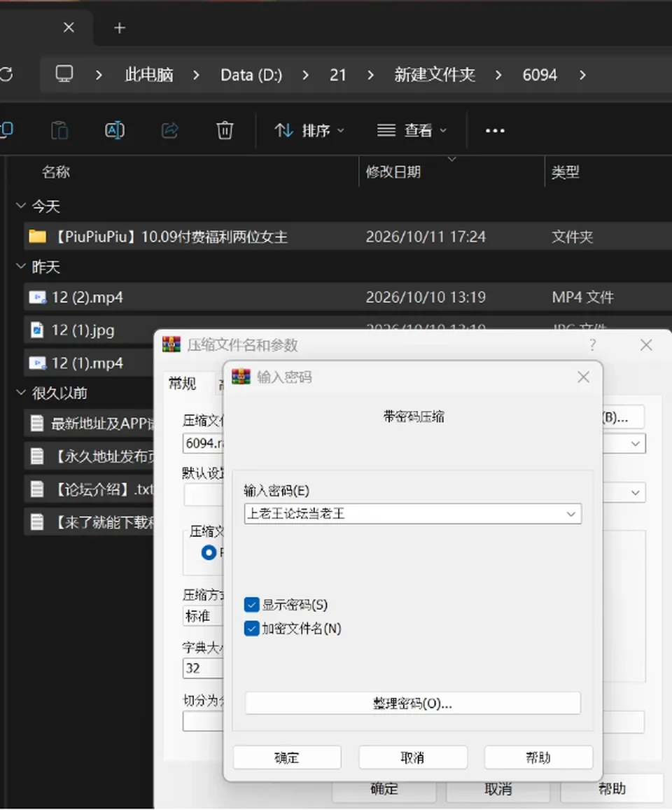Open the three-dot more options menu
This screenshot has width=672, height=810.
[x=495, y=131]
